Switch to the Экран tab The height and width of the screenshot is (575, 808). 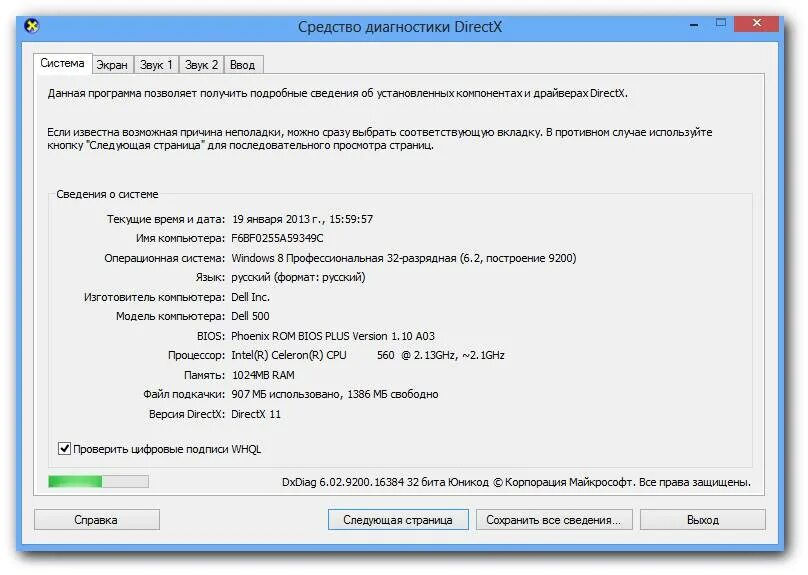(112, 65)
